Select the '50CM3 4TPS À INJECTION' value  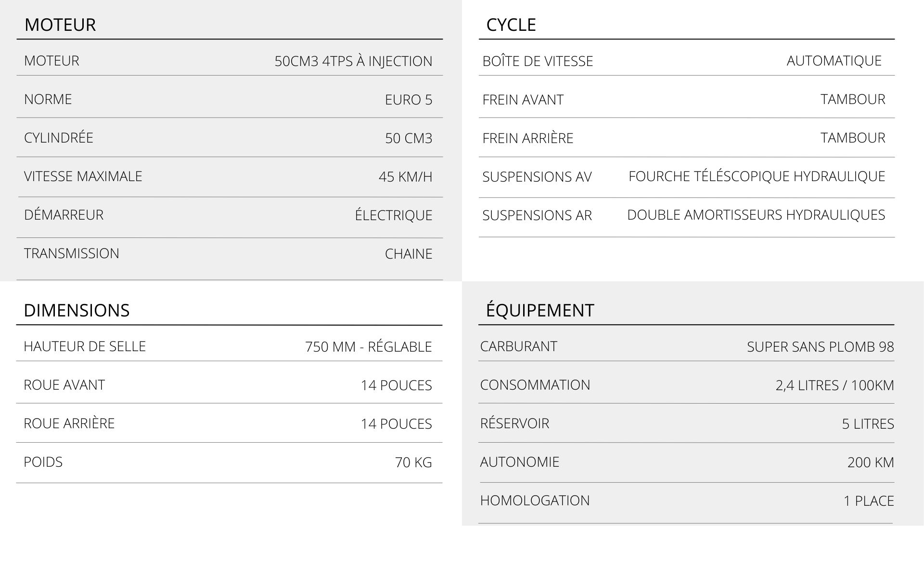(x=353, y=61)
